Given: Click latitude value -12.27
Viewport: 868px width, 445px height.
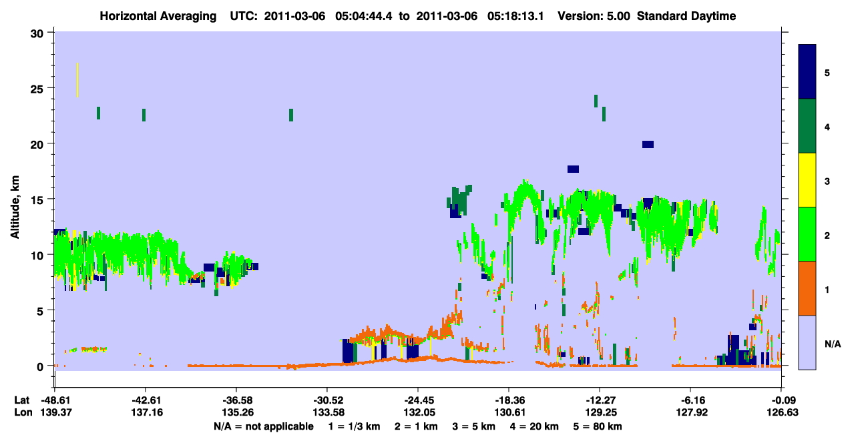Looking at the screenshot, I should pyautogui.click(x=600, y=400).
